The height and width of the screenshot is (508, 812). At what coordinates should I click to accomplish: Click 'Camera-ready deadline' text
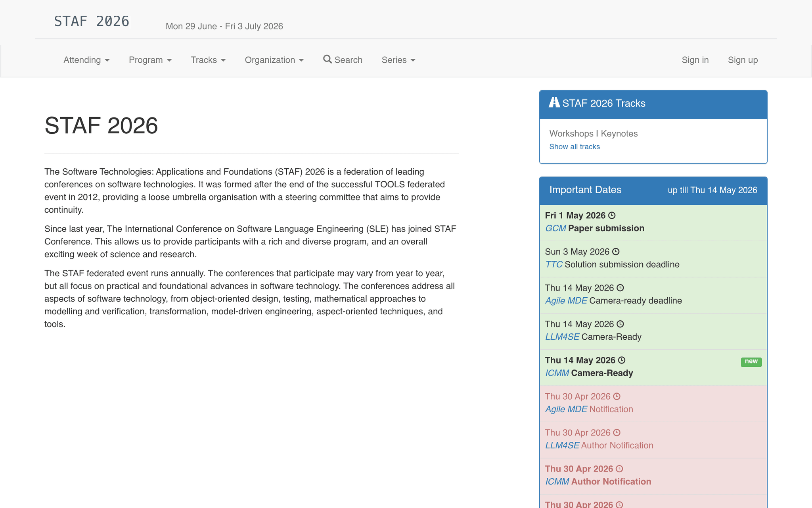[636, 300]
